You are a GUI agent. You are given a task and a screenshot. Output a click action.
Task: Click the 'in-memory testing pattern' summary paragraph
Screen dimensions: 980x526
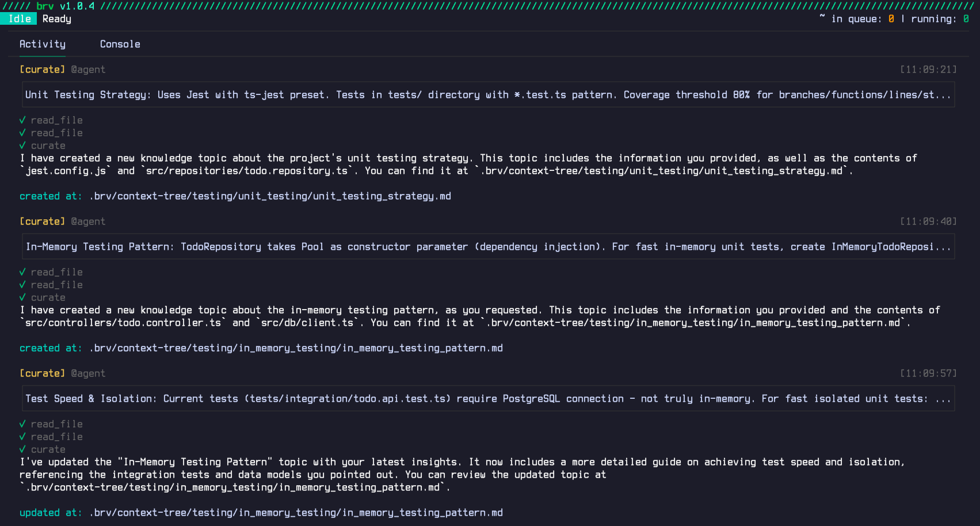[480, 317]
